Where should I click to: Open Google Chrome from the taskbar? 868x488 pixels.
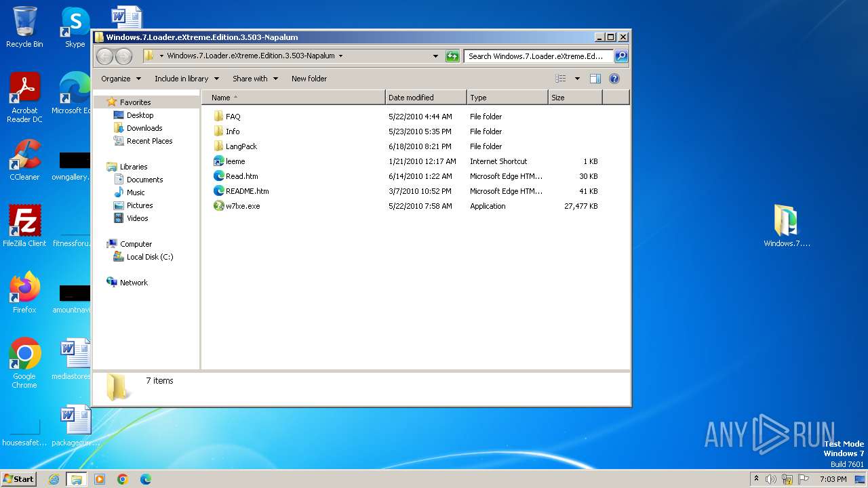[x=123, y=479]
